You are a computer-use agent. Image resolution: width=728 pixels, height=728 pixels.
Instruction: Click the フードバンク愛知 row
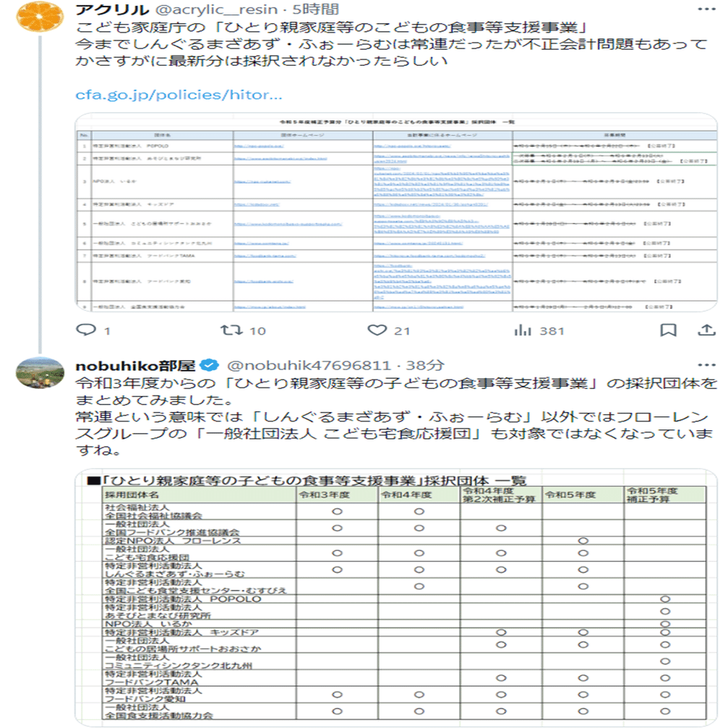point(404,695)
